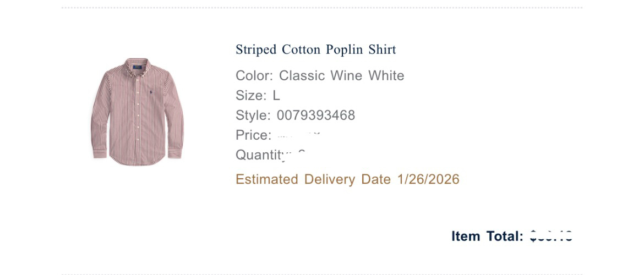Click the top dotted divider line
Screen dimensions: 644x275
(x=321, y=8)
